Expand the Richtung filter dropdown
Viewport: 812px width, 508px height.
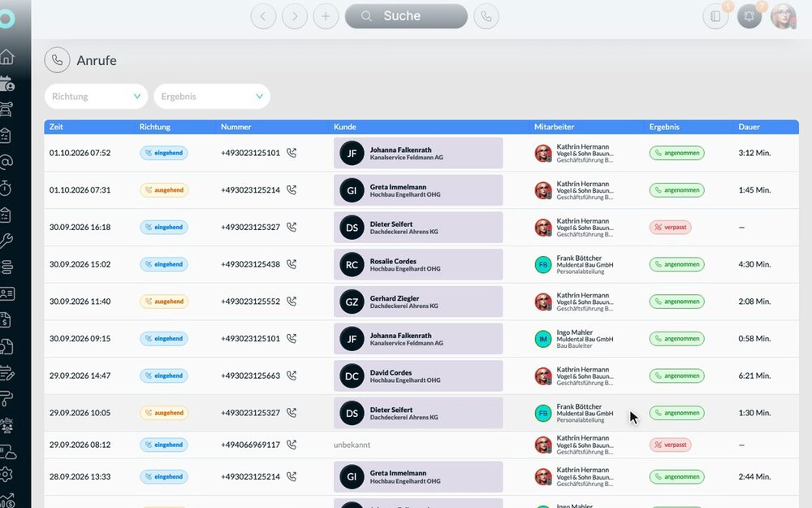point(97,97)
